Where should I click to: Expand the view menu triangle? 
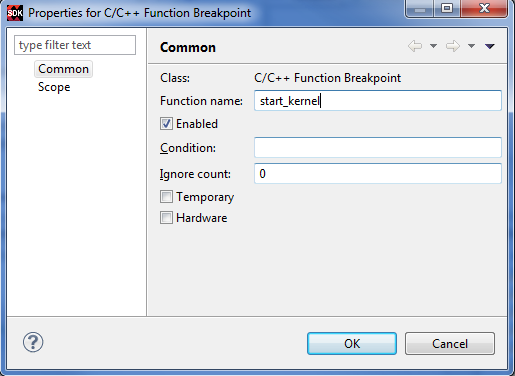[490, 46]
